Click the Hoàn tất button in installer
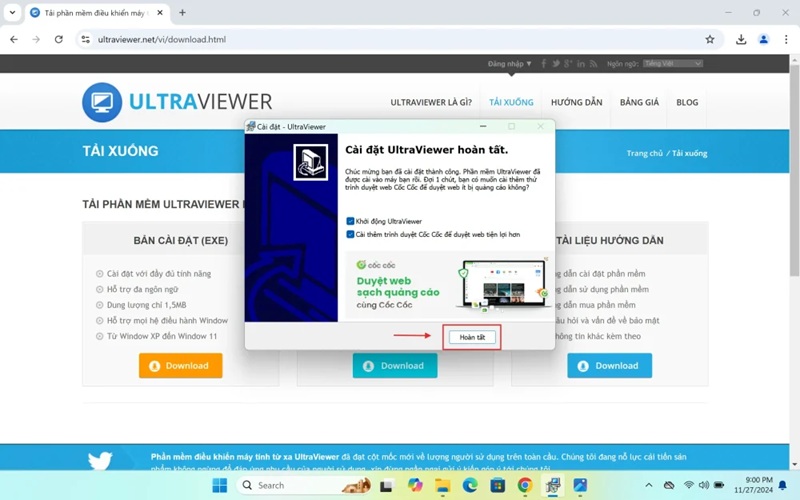This screenshot has width=800, height=500. click(472, 337)
